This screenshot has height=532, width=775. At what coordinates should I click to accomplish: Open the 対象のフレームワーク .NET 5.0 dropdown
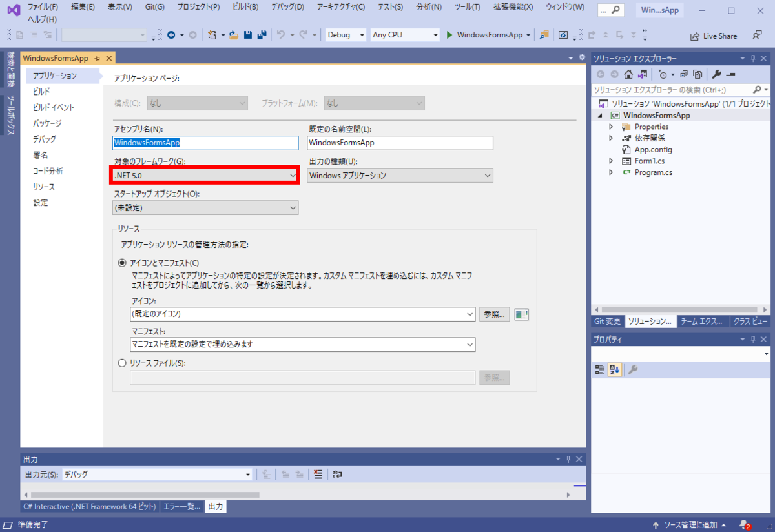pos(205,175)
